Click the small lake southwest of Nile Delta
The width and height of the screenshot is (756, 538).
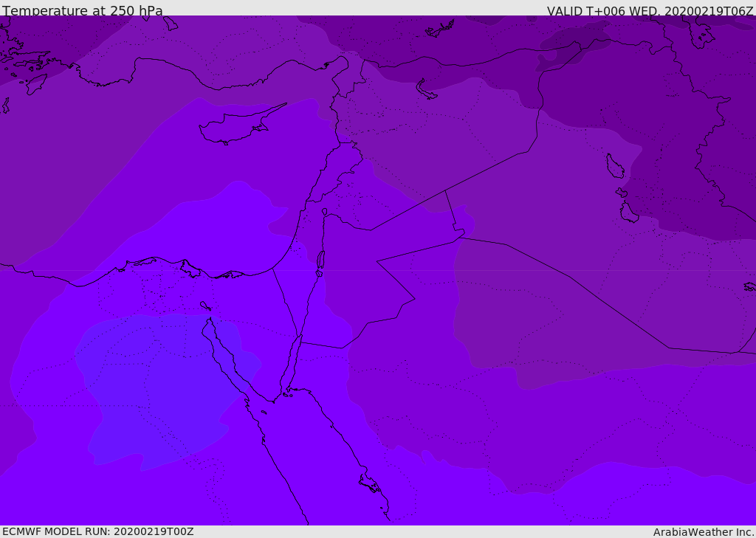point(205,306)
